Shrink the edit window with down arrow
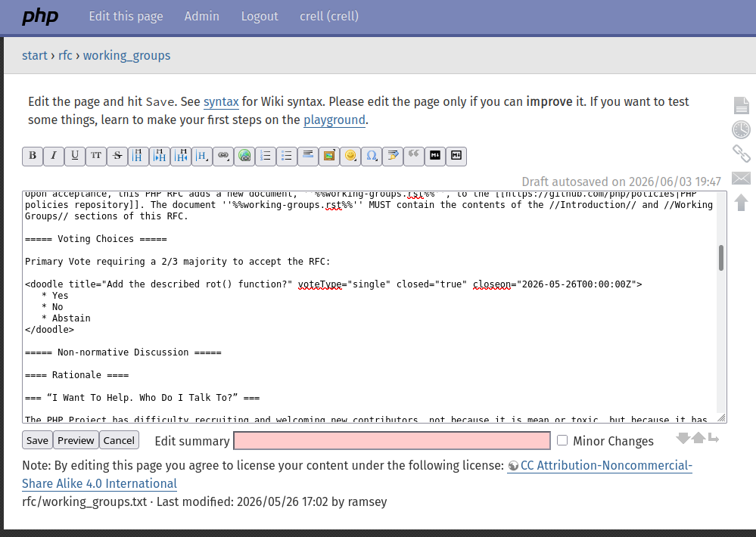Screen dimensions: 756x537 (x=683, y=438)
